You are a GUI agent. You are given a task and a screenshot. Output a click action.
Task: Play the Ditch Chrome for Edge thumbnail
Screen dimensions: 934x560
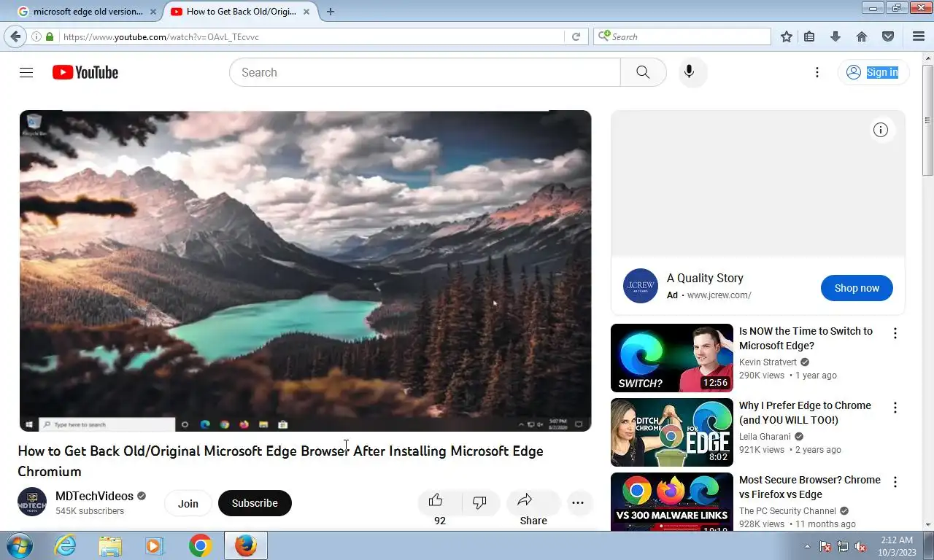[671, 432]
